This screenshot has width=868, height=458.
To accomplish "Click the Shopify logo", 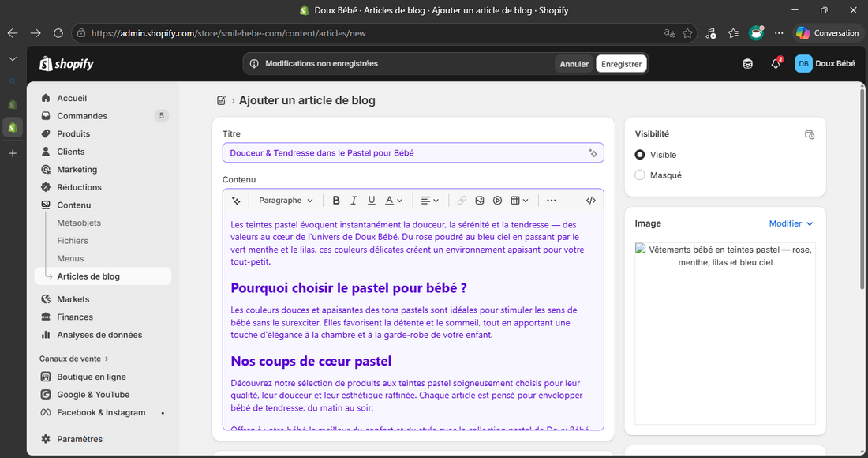I will [x=66, y=64].
